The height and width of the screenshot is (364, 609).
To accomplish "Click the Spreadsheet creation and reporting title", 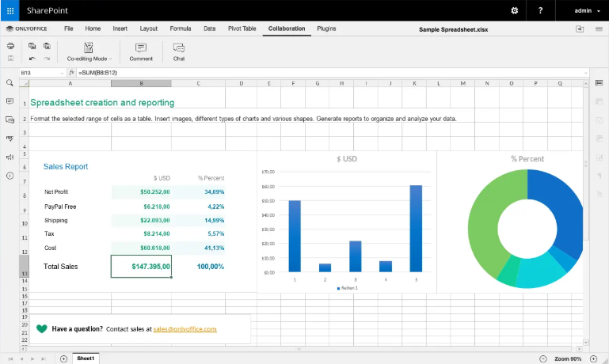I will tap(102, 102).
